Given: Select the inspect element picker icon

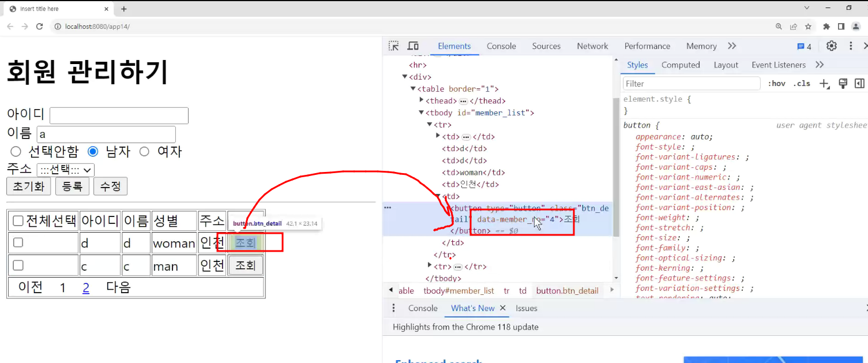Looking at the screenshot, I should 393,46.
